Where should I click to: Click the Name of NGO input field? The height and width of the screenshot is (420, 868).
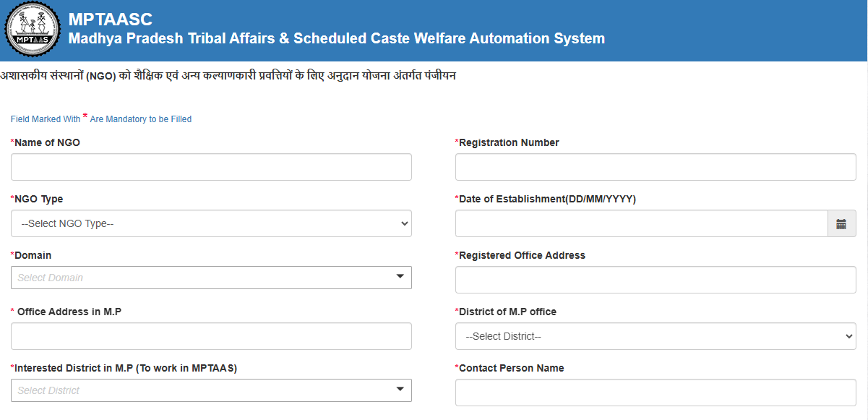click(x=211, y=166)
